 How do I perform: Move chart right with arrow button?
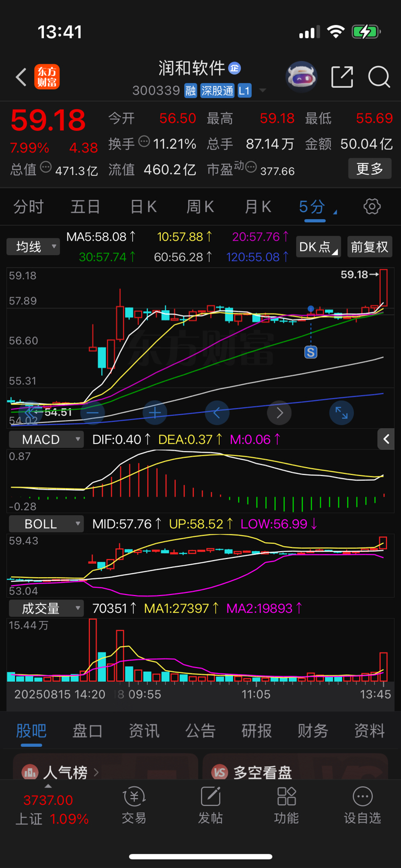279,413
